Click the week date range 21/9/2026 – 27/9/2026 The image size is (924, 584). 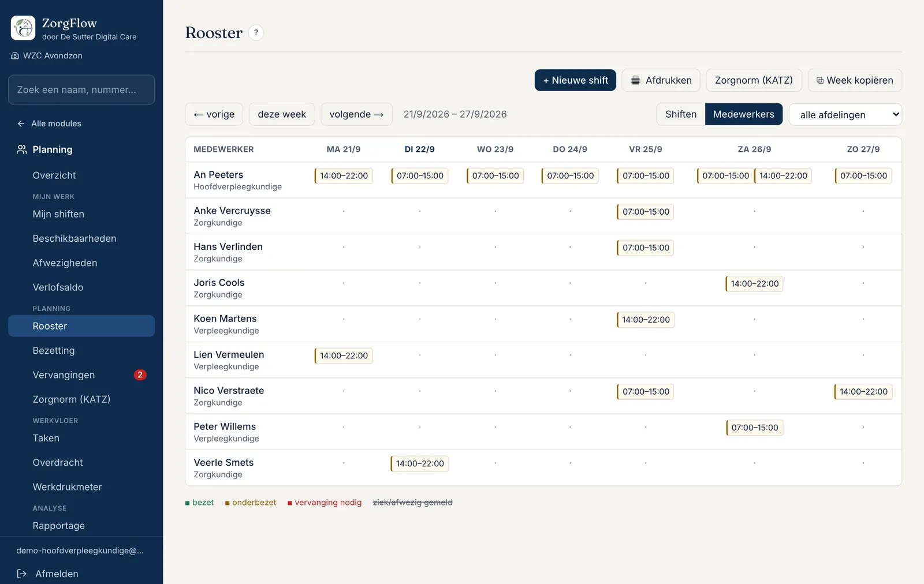click(x=455, y=114)
